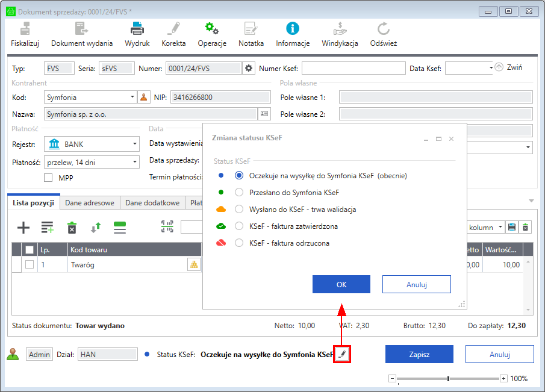This screenshot has height=392, width=545.
Task: Select 'Przesłano do Symfonia KSeF' radio option
Action: [x=239, y=193]
